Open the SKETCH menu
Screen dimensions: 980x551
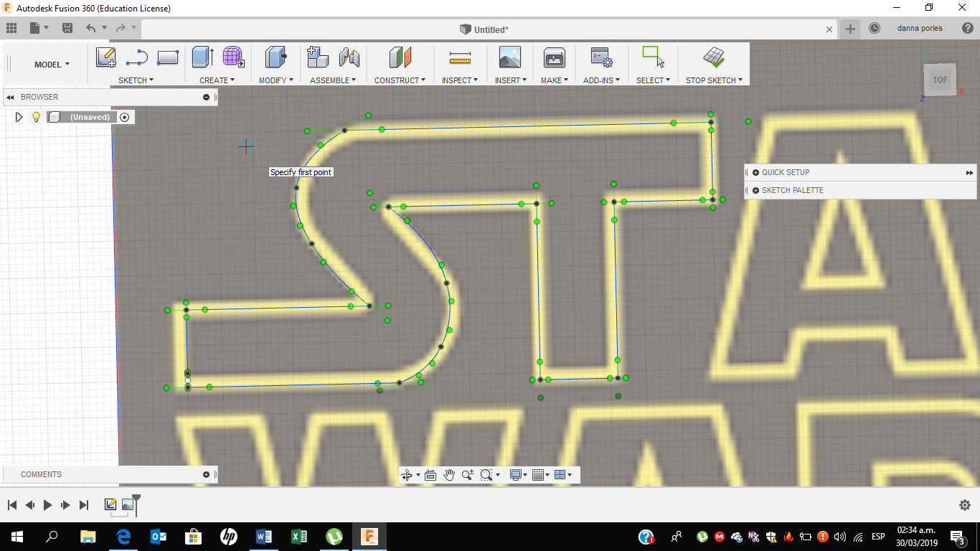[136, 80]
